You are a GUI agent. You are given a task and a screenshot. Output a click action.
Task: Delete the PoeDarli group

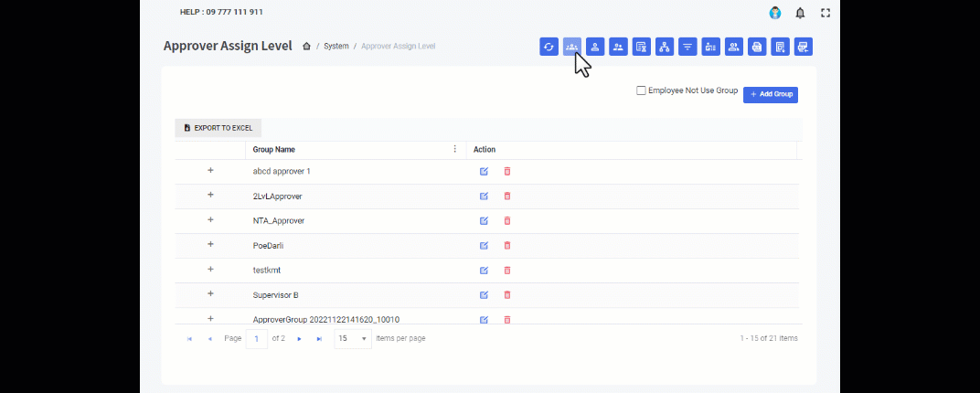507,245
